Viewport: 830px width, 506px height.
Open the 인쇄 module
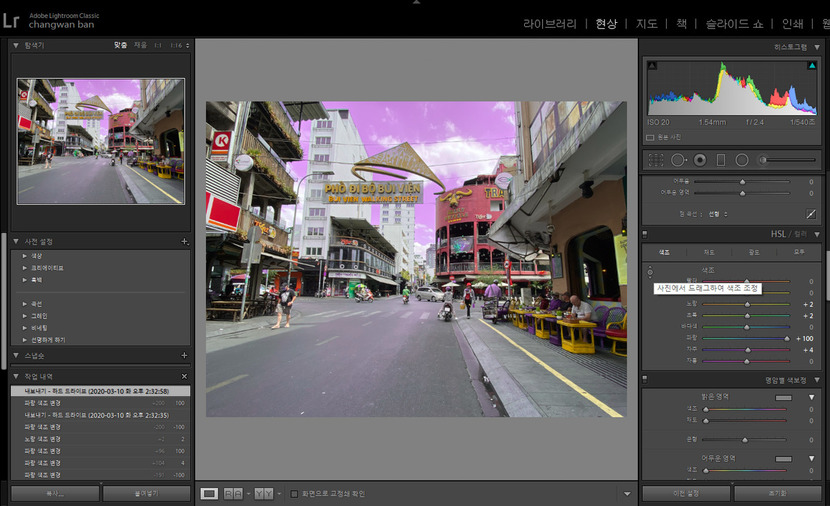pyautogui.click(x=792, y=23)
